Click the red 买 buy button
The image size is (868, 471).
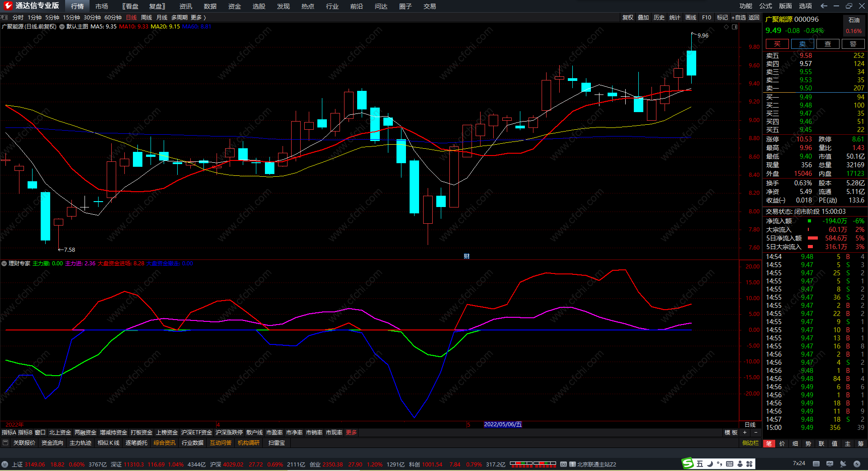pyautogui.click(x=777, y=44)
